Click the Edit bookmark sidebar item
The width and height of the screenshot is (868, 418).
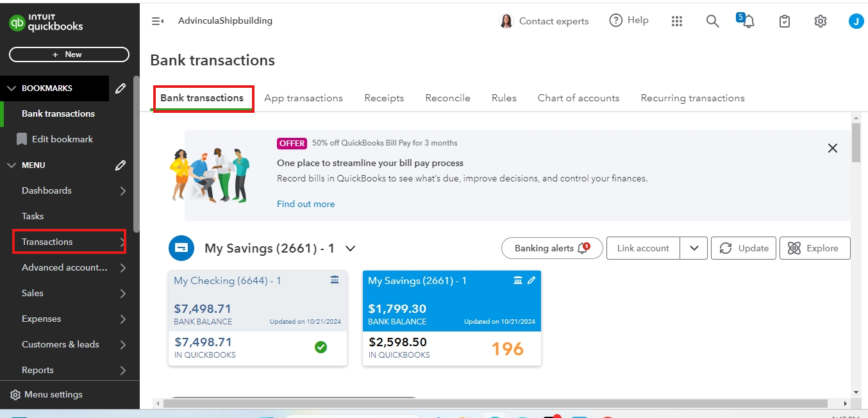point(62,139)
